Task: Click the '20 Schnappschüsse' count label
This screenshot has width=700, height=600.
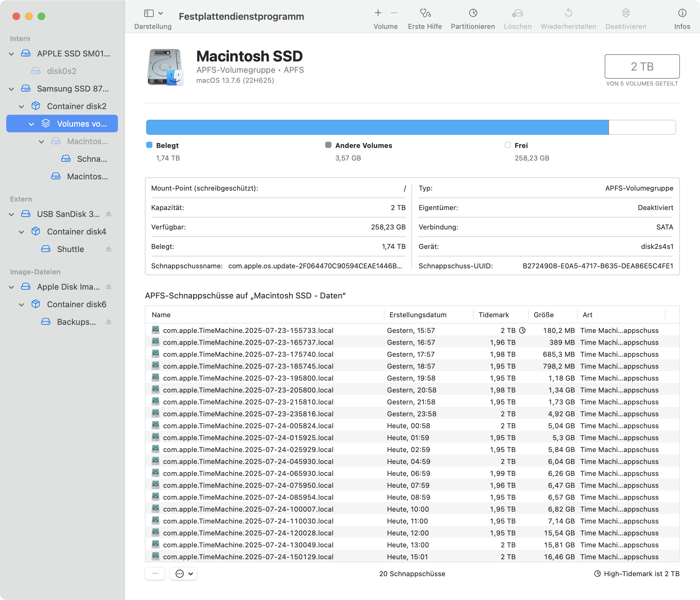Action: click(412, 574)
